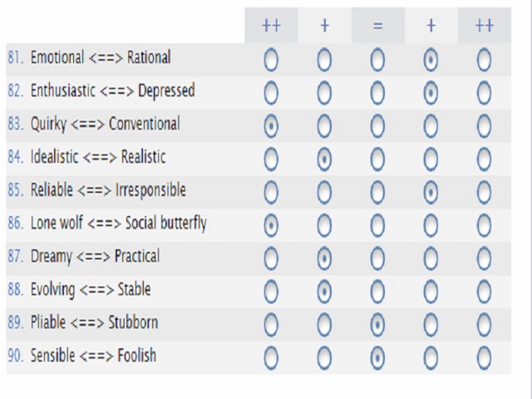Pick slightly Foolish on question 90
532x399 pixels.
[431, 358]
